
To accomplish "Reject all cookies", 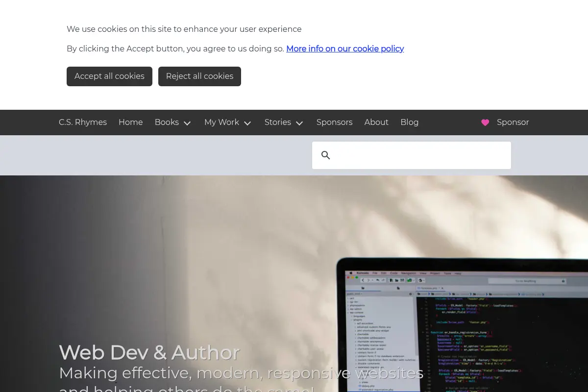I will point(199,76).
